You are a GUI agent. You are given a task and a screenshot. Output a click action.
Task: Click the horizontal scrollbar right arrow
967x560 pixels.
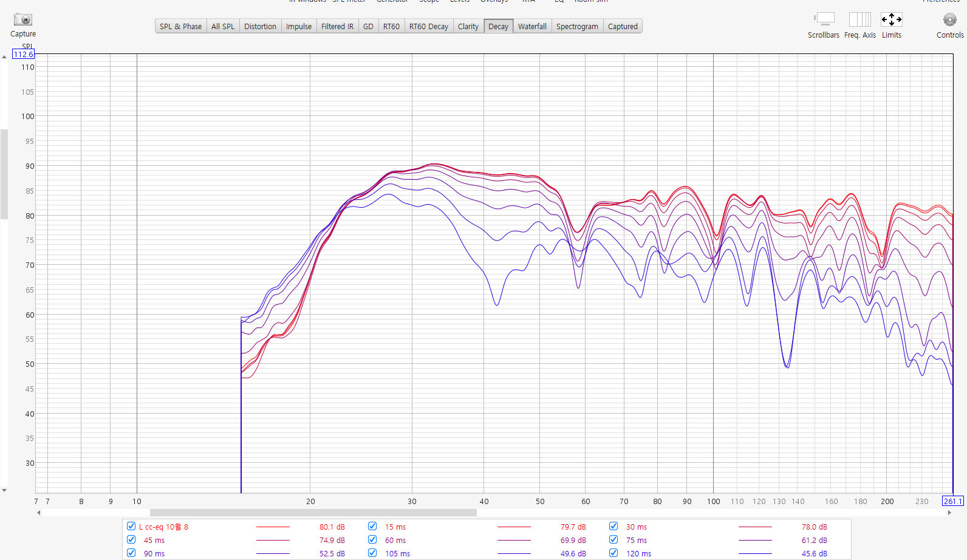coord(949,513)
